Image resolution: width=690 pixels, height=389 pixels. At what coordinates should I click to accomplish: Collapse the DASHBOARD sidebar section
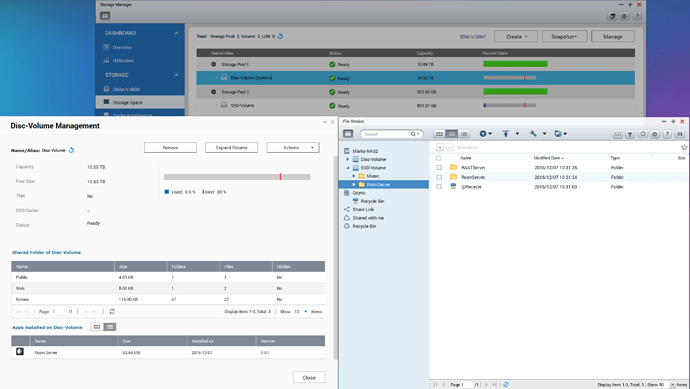click(x=176, y=33)
